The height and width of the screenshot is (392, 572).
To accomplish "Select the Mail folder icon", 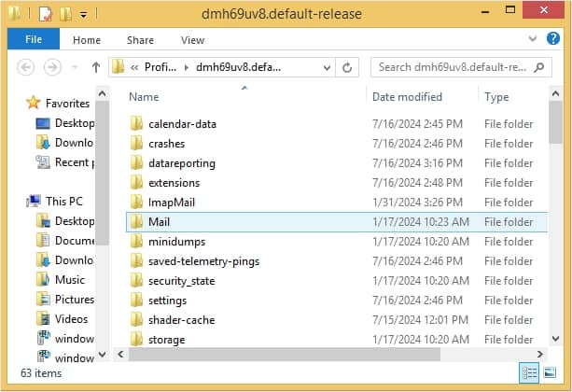I will pyautogui.click(x=136, y=222).
